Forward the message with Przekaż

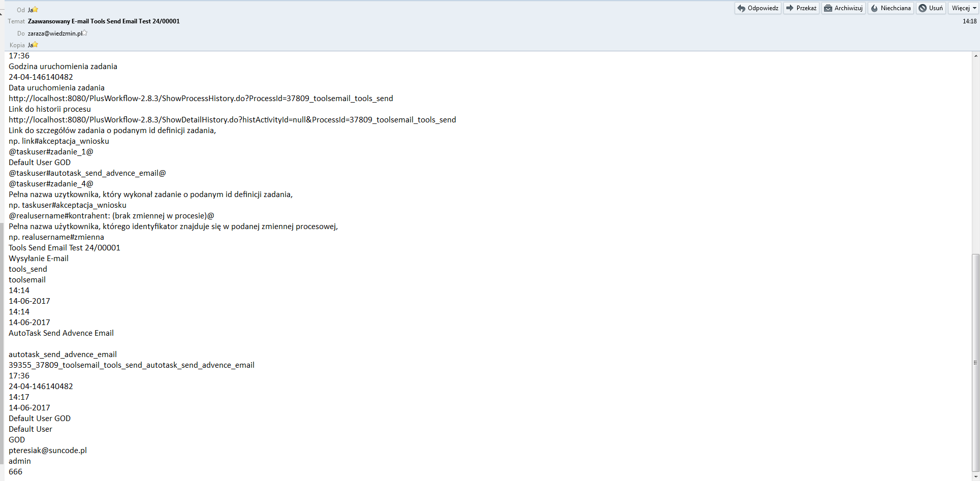coord(801,8)
